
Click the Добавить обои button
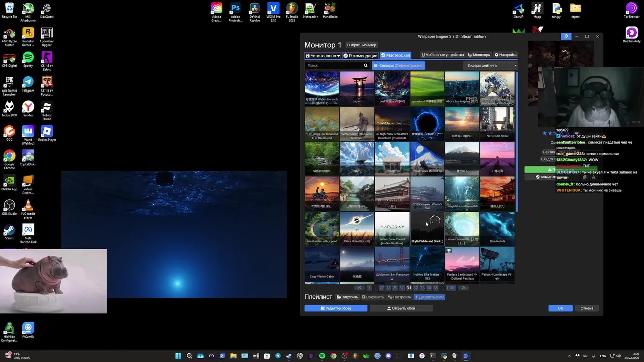coord(429,297)
